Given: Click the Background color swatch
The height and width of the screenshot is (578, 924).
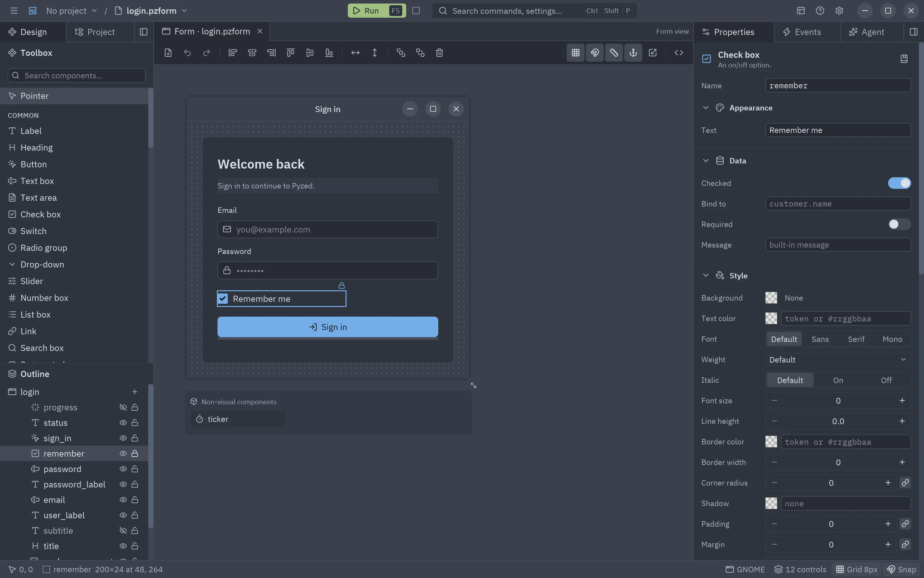Looking at the screenshot, I should [x=771, y=298].
